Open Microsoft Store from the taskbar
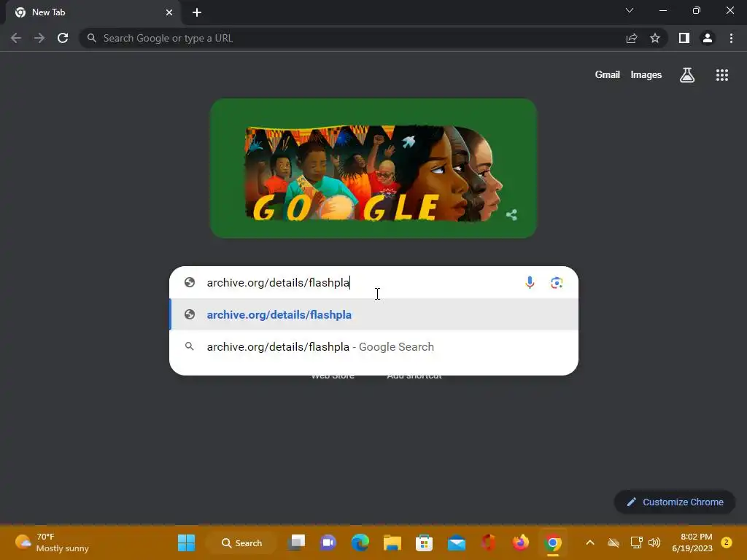The image size is (747, 560). 424,542
